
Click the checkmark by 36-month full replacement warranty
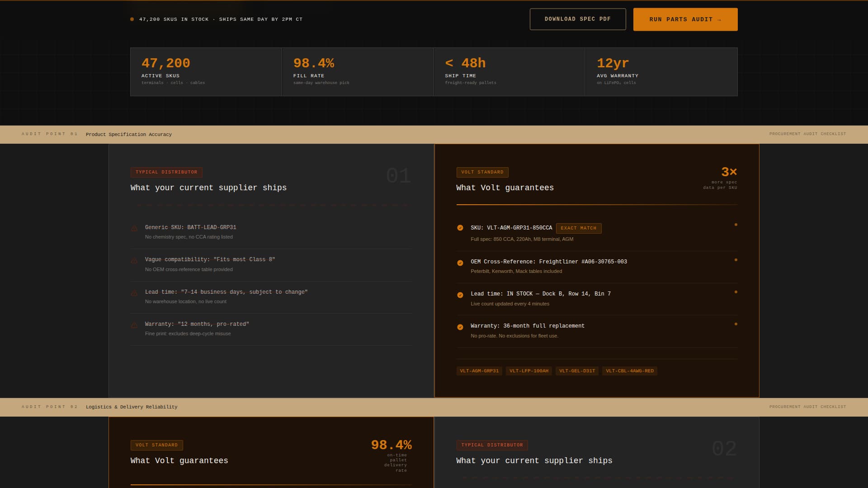461,326
